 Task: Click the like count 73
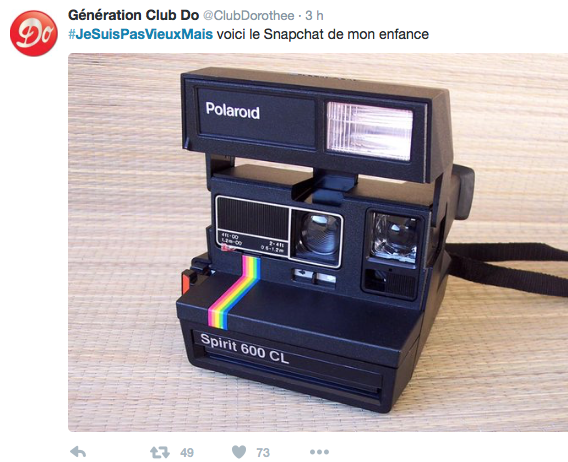[x=263, y=453]
